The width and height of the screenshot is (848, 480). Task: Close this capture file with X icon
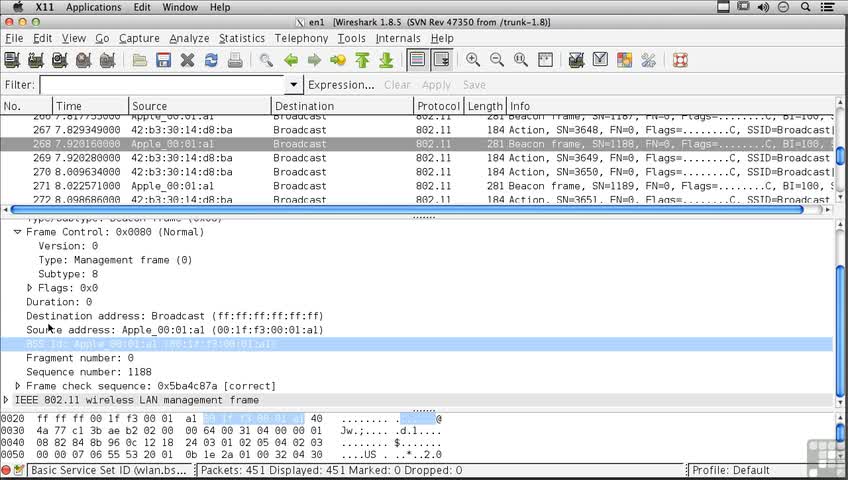[187, 60]
